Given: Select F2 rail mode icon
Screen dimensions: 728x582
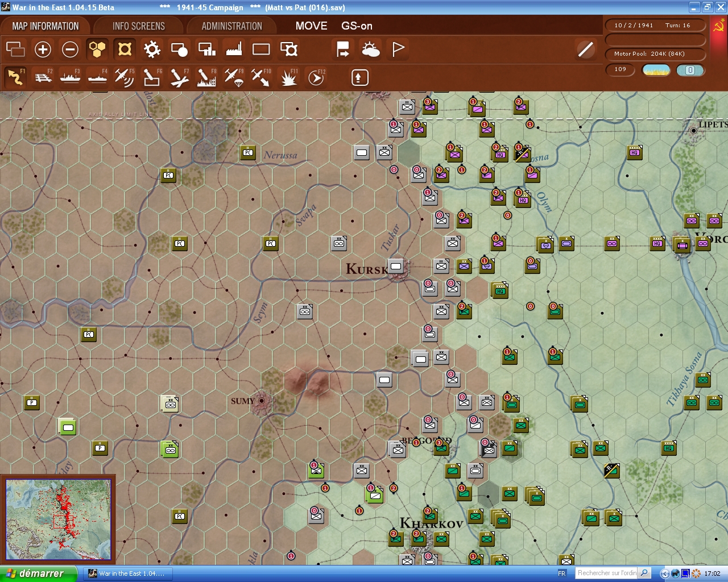Looking at the screenshot, I should pos(43,77).
